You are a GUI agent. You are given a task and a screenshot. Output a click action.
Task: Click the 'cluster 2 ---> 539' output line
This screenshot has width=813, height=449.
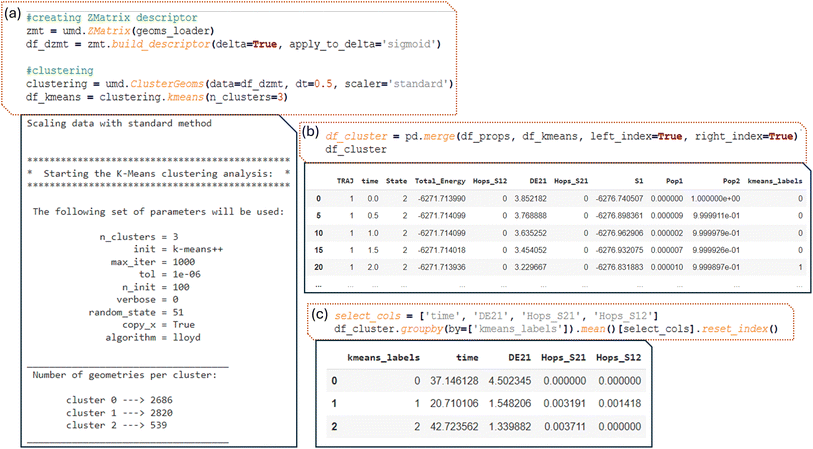tap(117, 426)
